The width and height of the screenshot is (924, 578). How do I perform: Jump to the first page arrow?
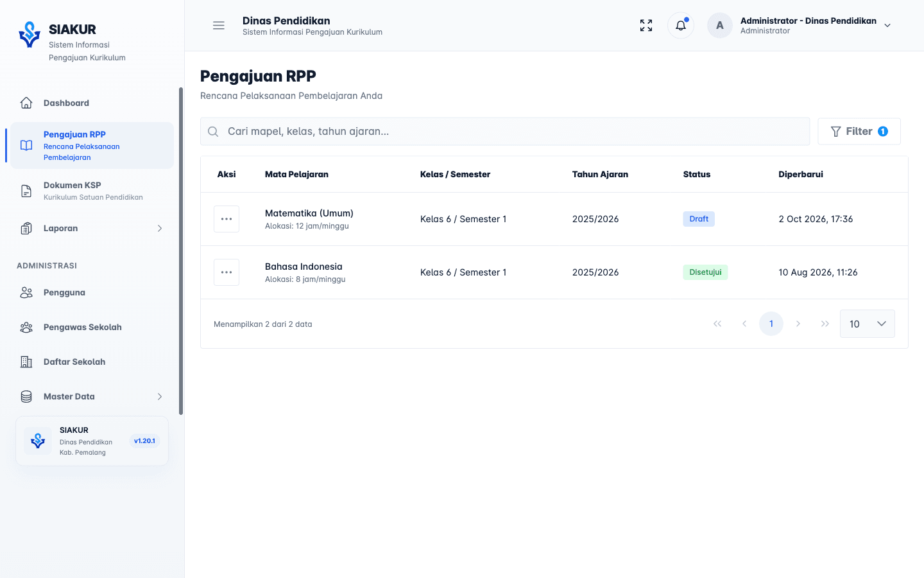717,324
